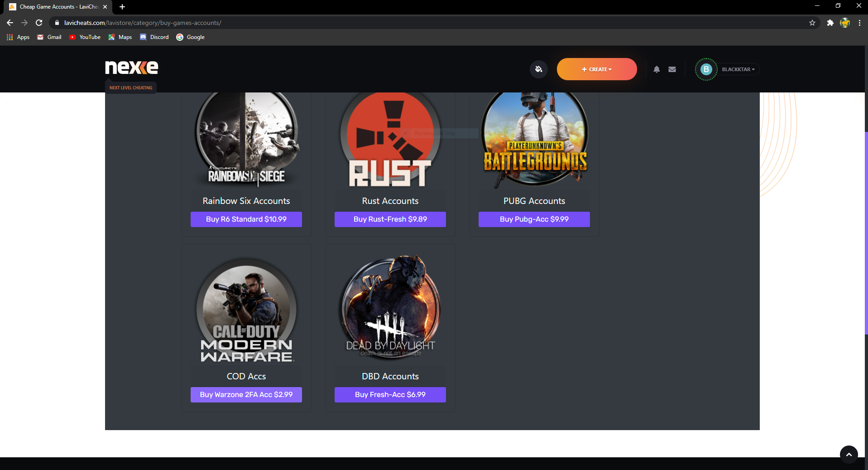
Task: Open a new browser tab
Action: (x=122, y=7)
